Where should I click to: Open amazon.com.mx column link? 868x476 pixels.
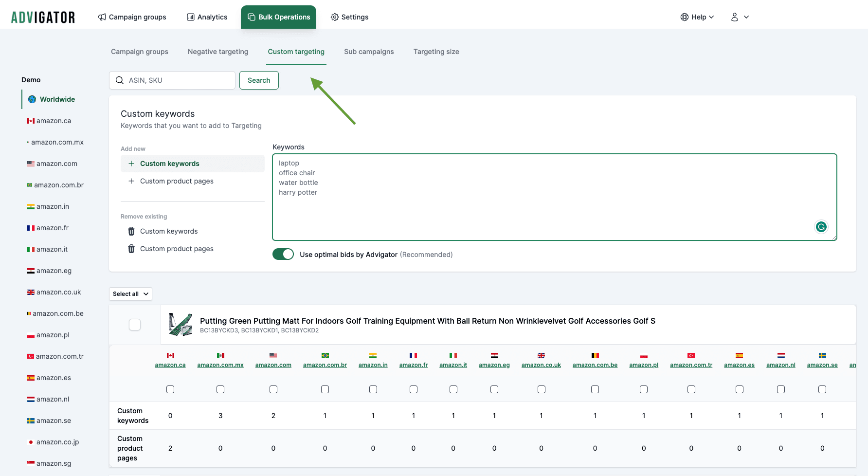click(x=220, y=365)
